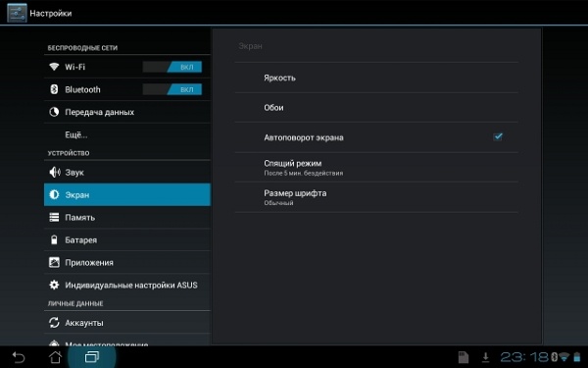Viewport: 588px width, 368px height.
Task: Uncheck the Автоповорот экрана checkbox
Action: coord(498,136)
